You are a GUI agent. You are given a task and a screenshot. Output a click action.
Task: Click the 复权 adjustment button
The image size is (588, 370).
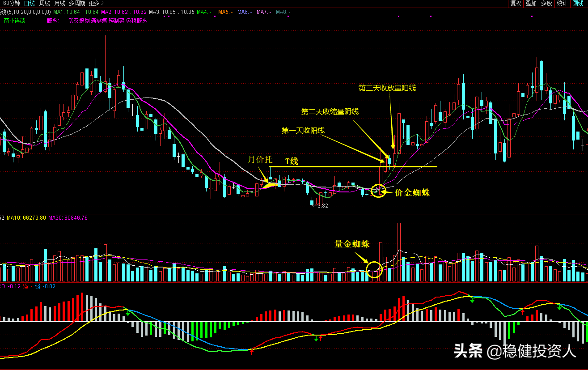point(516,4)
